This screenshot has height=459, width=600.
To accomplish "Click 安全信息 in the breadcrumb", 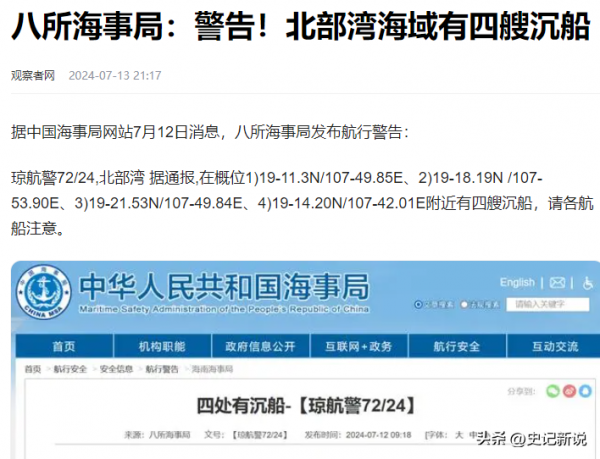I will click(x=113, y=369).
